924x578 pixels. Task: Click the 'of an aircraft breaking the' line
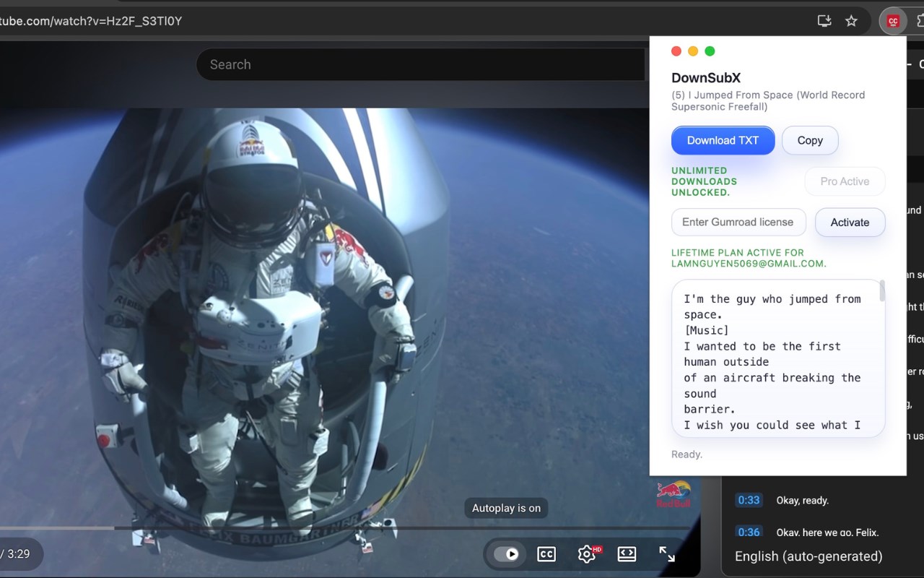coord(772,377)
